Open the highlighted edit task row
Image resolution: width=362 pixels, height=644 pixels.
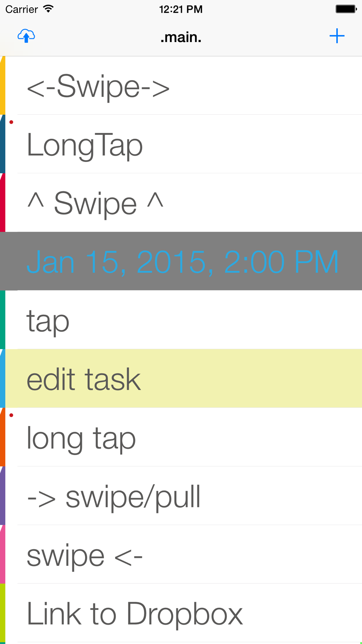(181, 379)
